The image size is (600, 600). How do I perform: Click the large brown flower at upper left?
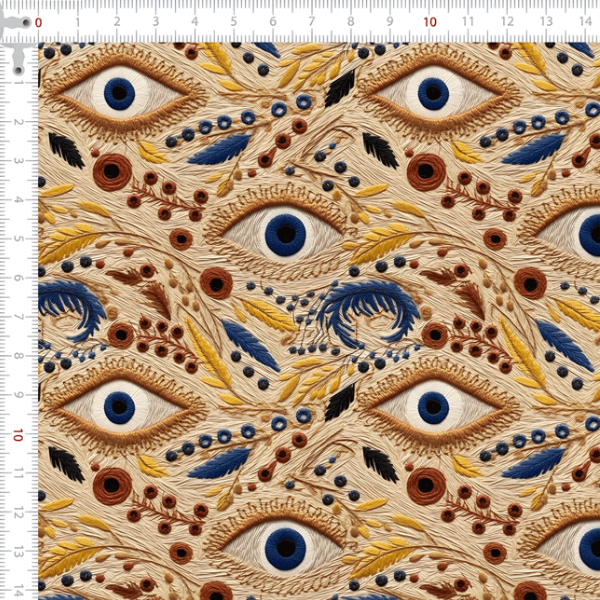(112, 172)
